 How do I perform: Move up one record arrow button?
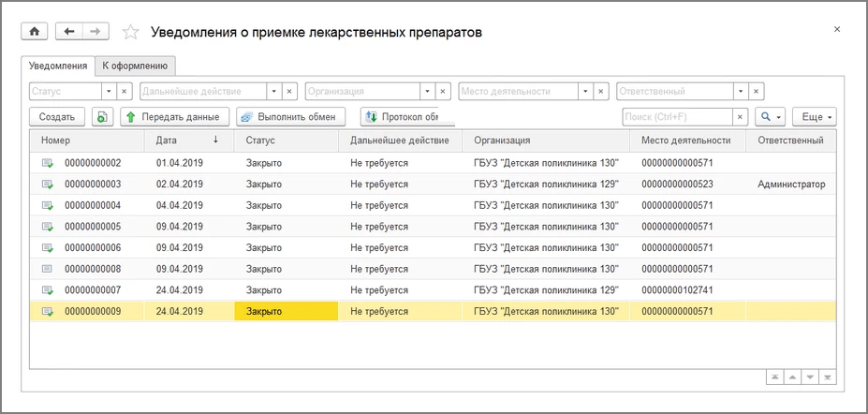pyautogui.click(x=792, y=377)
